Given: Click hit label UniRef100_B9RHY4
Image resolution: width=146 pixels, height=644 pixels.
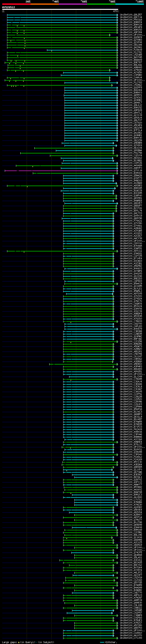Looking at the screenshot, I should pyautogui.click(x=131, y=22).
